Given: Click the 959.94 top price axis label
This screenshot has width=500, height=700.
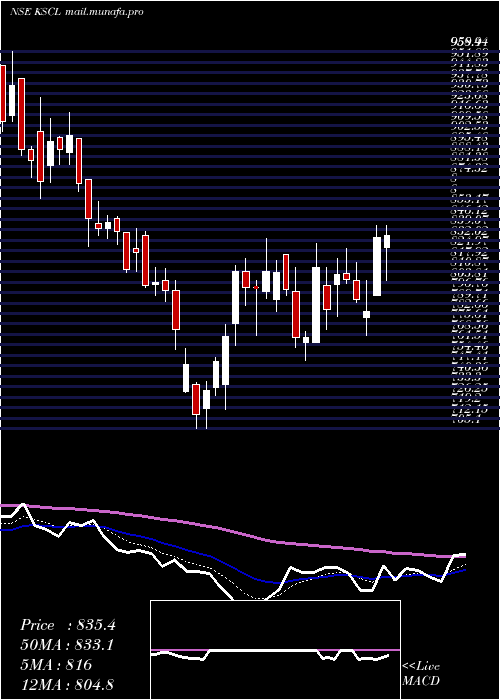Looking at the screenshot, I should [468, 42].
